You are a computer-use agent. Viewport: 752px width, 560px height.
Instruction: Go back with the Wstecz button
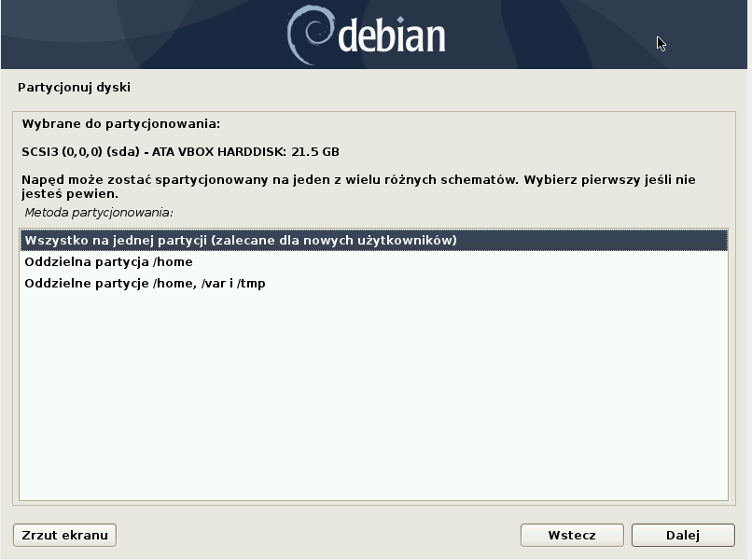[x=572, y=535]
